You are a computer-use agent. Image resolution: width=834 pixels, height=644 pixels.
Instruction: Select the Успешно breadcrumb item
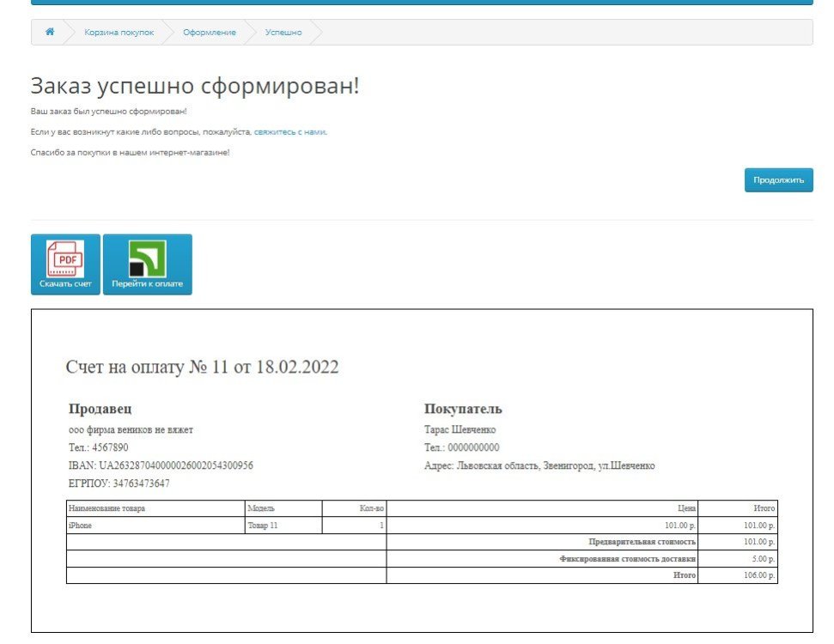(283, 33)
